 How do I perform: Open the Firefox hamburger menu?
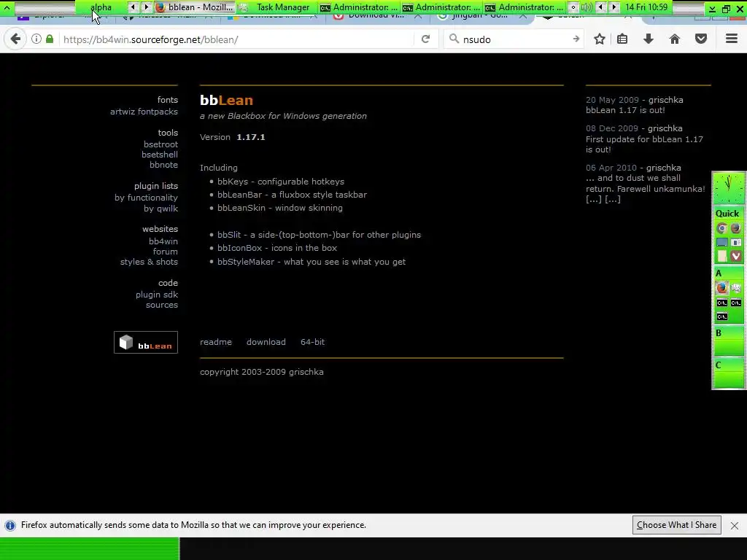(732, 39)
